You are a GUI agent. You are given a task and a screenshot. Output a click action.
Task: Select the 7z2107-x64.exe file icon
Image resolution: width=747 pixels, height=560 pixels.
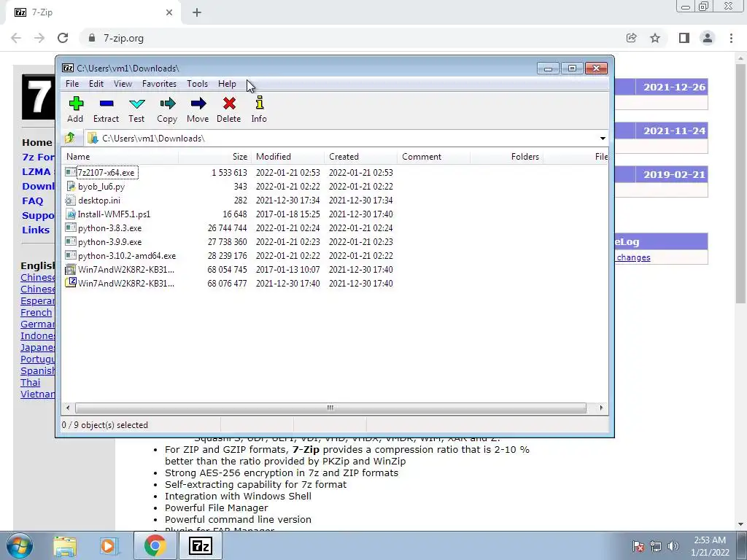coord(71,172)
